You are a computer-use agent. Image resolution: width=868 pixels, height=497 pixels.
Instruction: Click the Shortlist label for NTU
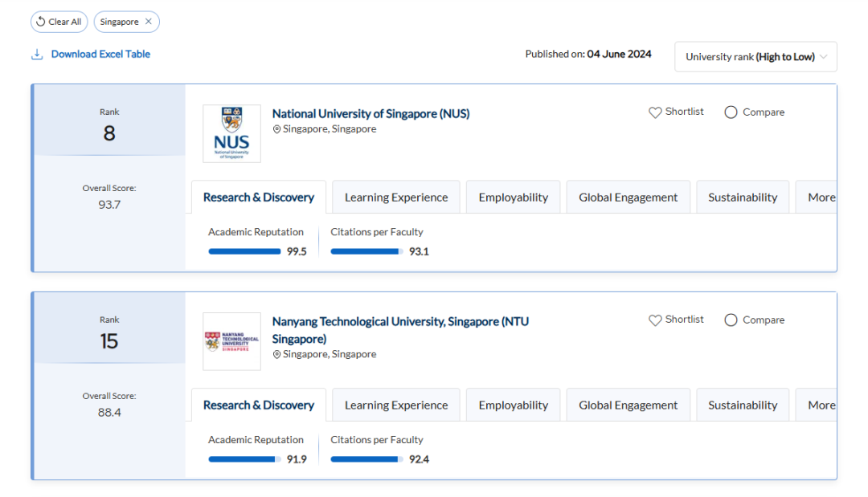coord(684,320)
